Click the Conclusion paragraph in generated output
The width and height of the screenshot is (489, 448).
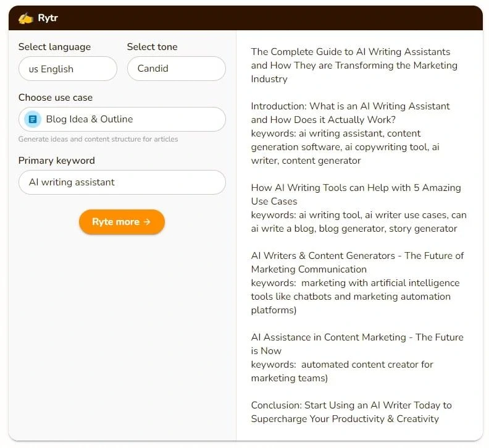tap(351, 412)
